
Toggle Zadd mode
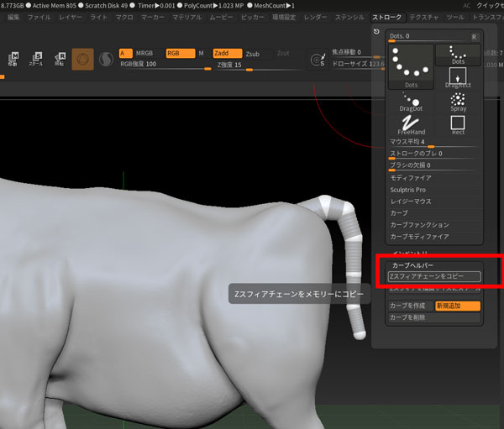[228, 54]
